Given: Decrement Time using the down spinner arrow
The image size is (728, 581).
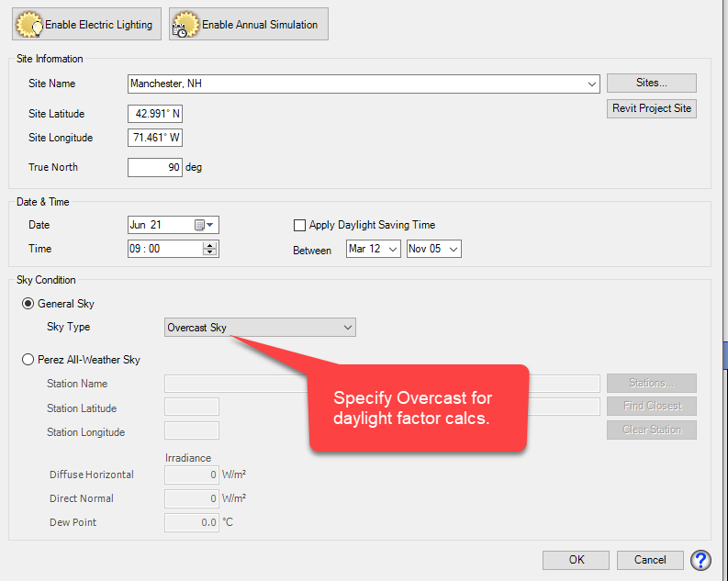Looking at the screenshot, I should (x=210, y=252).
